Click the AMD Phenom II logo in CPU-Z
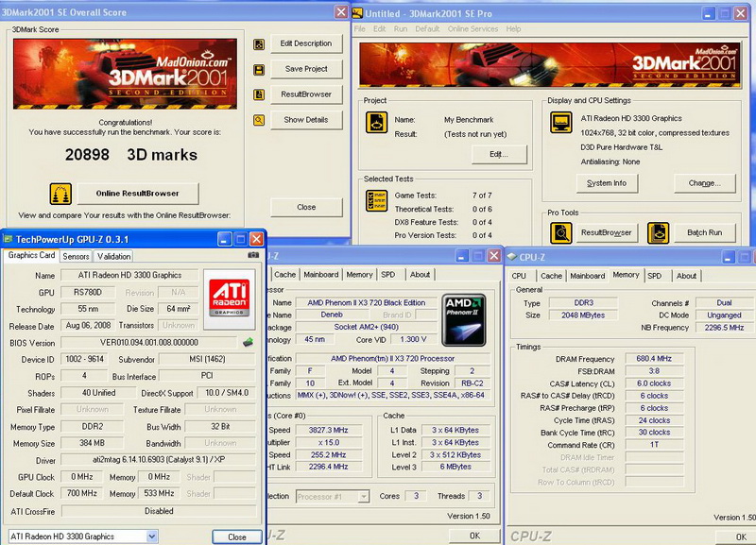The width and height of the screenshot is (756, 545). pyautogui.click(x=464, y=320)
